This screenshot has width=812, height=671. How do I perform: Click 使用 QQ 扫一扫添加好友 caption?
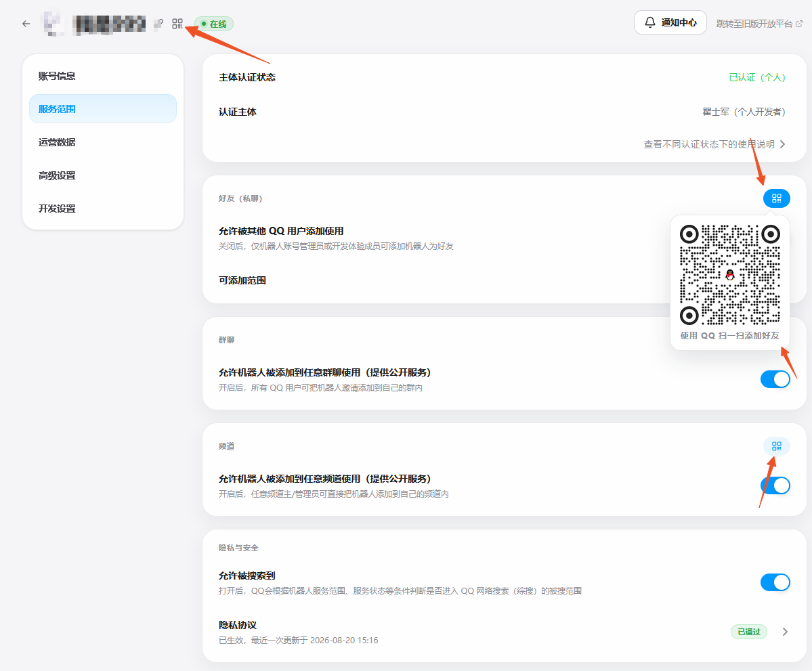pyautogui.click(x=729, y=336)
